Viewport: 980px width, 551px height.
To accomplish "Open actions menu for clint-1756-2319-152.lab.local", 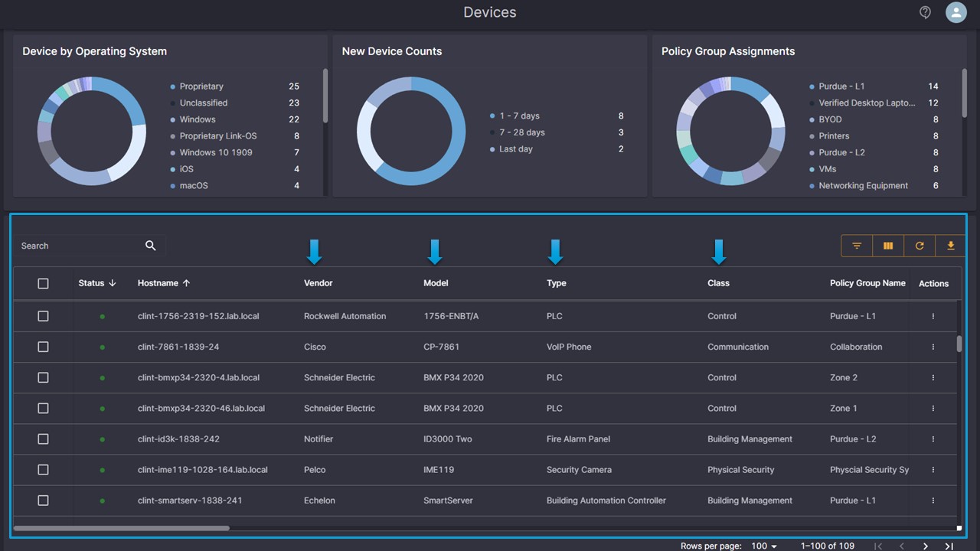I will coord(933,316).
